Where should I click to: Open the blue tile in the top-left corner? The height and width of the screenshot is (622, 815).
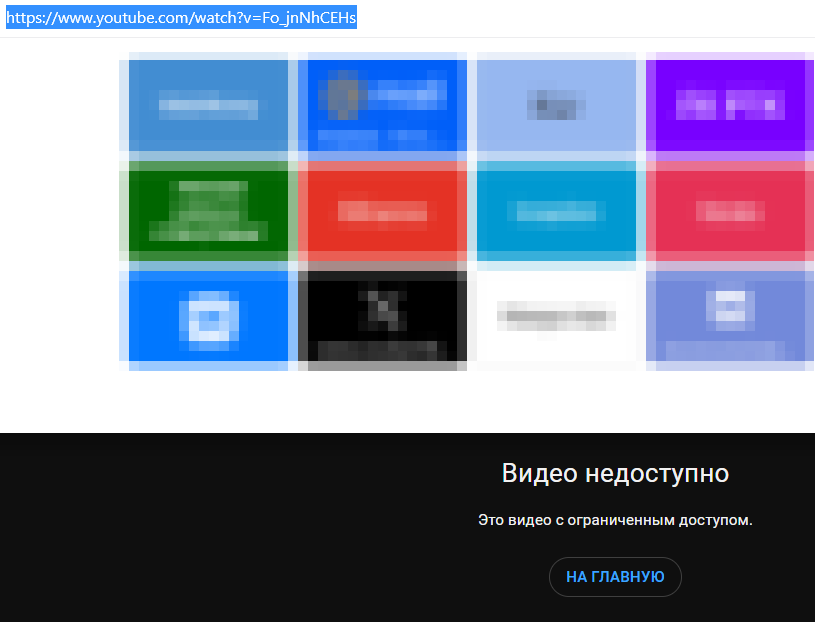pyautogui.click(x=207, y=105)
